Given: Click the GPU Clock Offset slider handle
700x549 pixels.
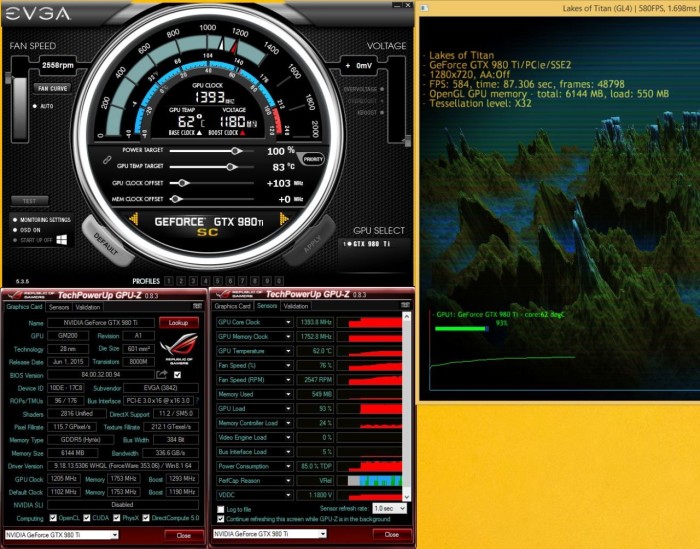Looking at the screenshot, I should pyautogui.click(x=182, y=183).
